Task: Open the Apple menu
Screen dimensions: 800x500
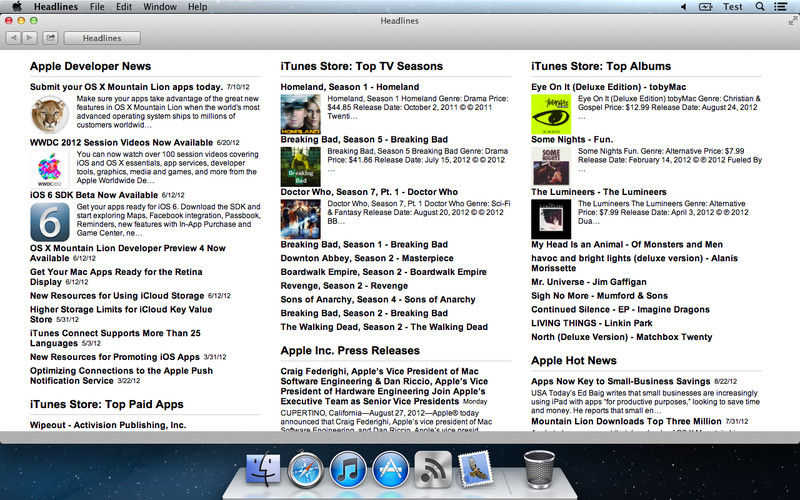Action: click(17, 7)
